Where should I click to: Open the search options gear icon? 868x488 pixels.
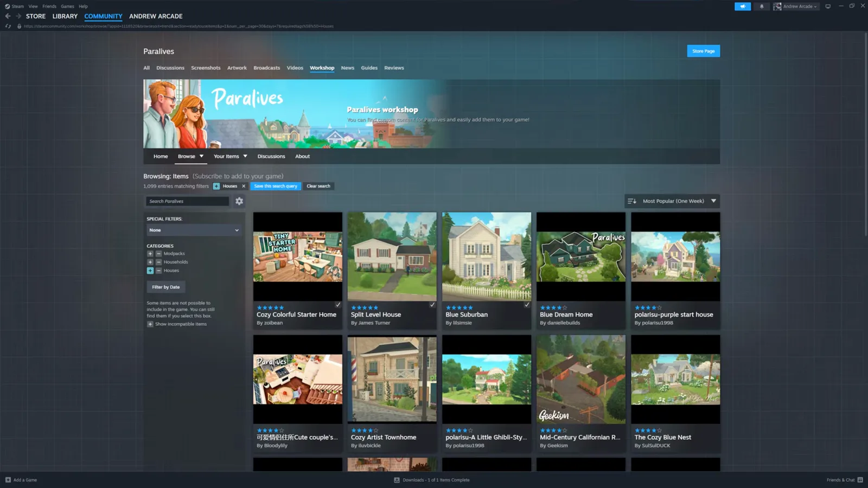(239, 201)
